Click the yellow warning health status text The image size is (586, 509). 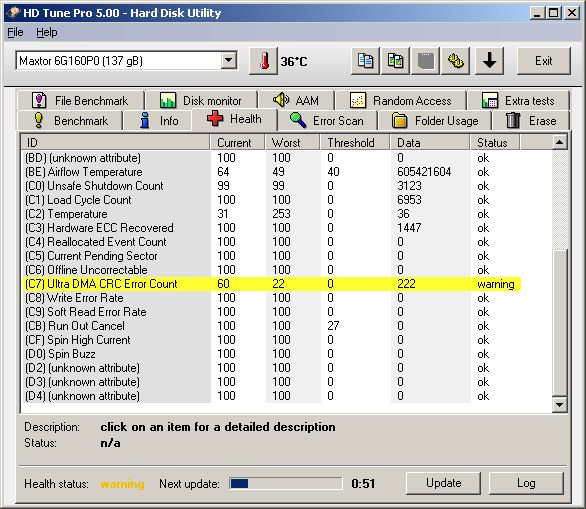click(x=122, y=484)
